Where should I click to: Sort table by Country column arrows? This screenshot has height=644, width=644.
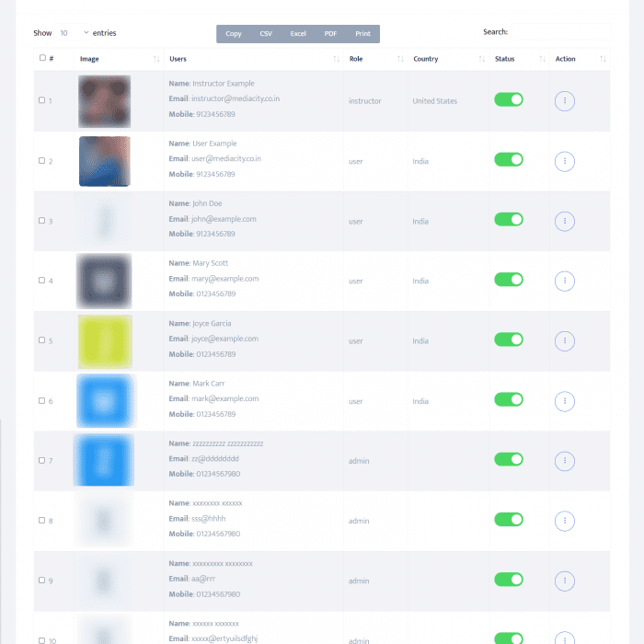[x=482, y=59]
